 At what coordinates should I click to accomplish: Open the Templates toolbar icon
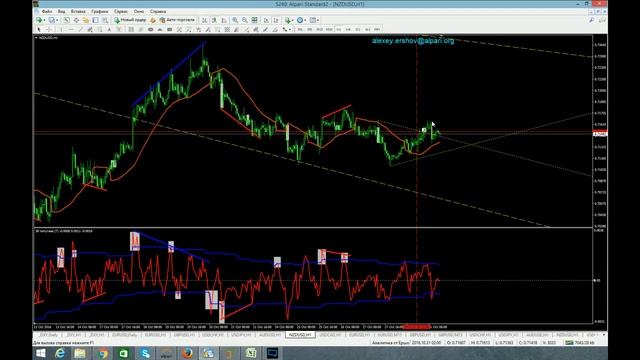click(x=313, y=20)
